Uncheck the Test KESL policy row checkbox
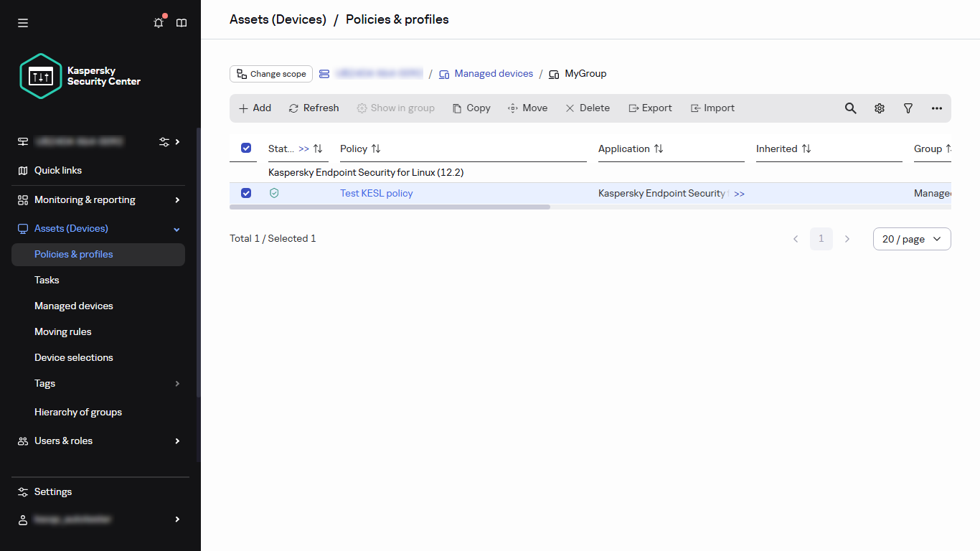The height and width of the screenshot is (551, 980). pos(246,193)
